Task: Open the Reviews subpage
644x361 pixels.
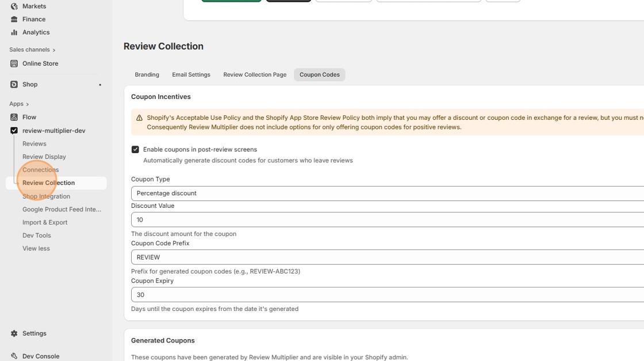Action: tap(34, 143)
